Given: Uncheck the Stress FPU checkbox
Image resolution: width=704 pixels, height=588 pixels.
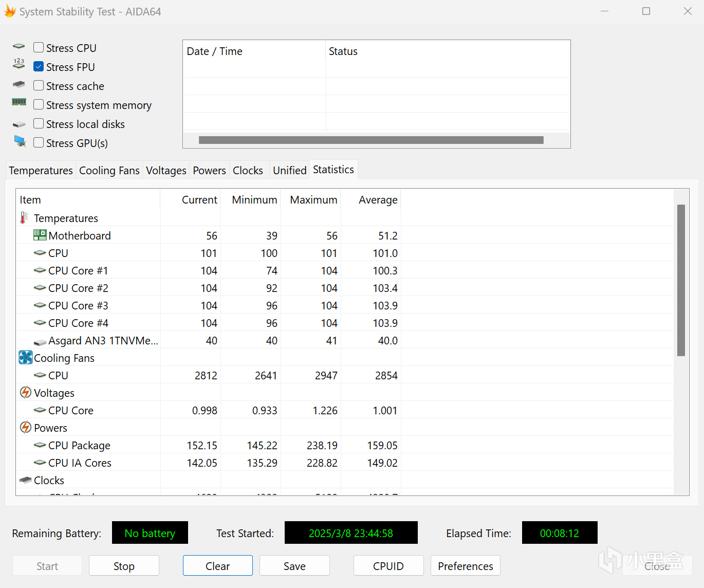Looking at the screenshot, I should [x=39, y=66].
